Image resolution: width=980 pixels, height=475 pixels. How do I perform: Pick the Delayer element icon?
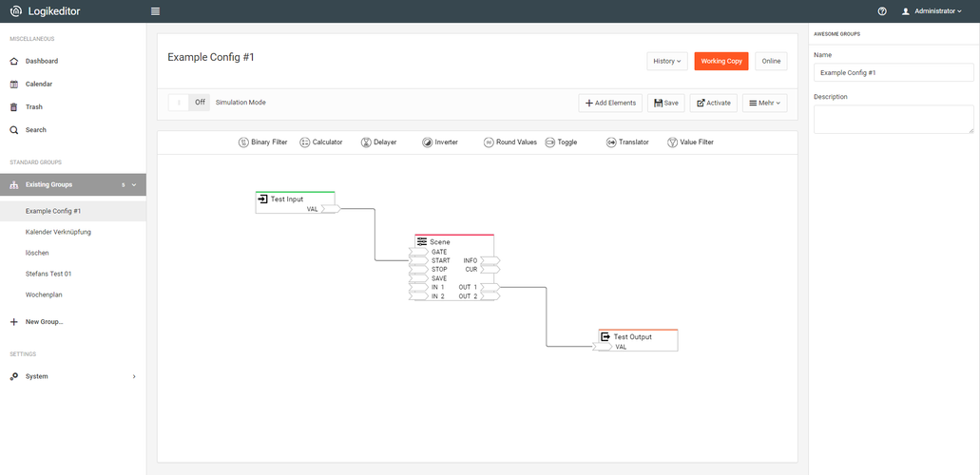click(366, 142)
